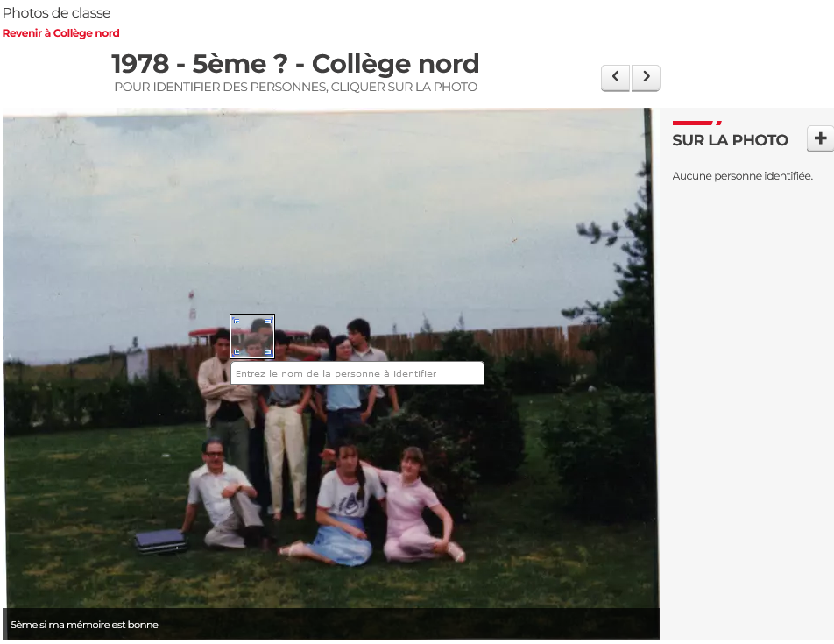Screen dimensions: 834x644
Task: Open the Revenir à Collège nord link
Action: tap(61, 33)
